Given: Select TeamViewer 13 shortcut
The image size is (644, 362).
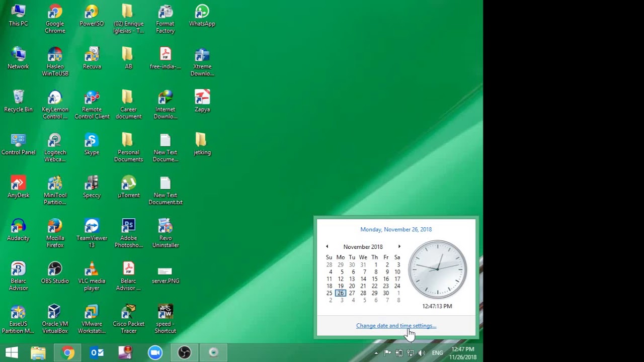Looking at the screenshot, I should click(x=92, y=233).
